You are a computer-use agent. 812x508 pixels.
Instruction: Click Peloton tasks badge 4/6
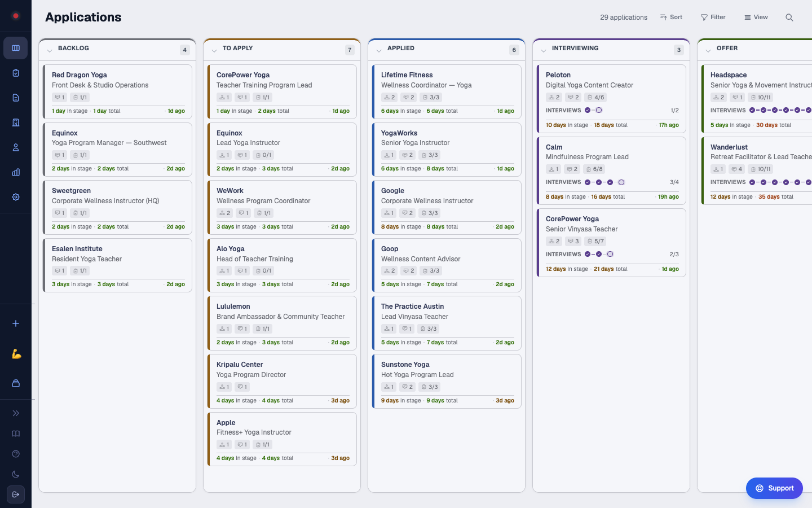[595, 97]
